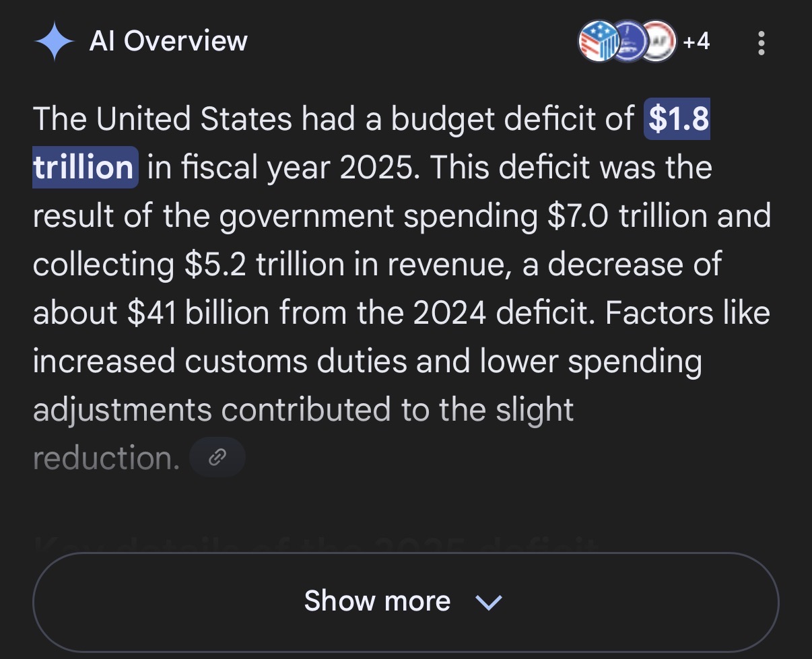
Task: Open the three-dot more options menu
Action: pyautogui.click(x=762, y=42)
